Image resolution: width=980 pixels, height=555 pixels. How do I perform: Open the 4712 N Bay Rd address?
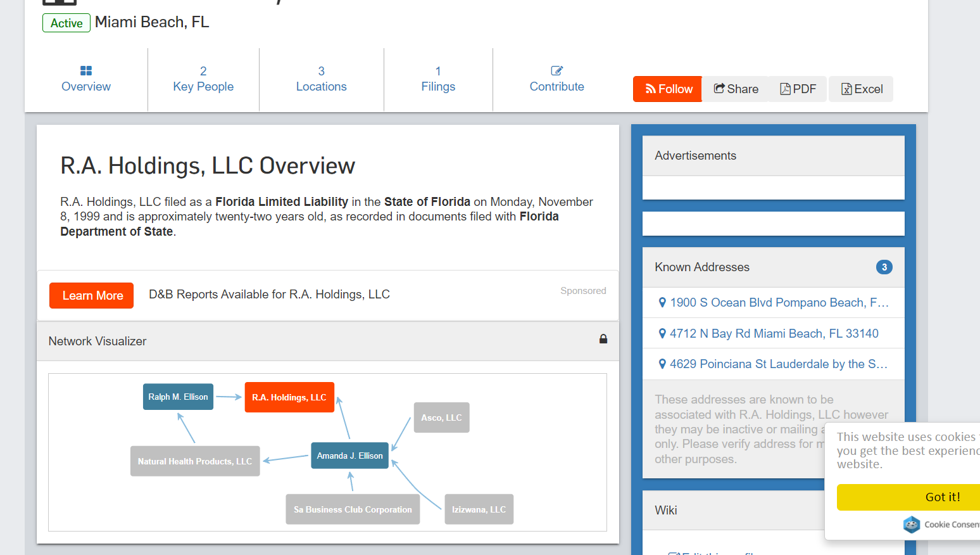[x=774, y=334]
